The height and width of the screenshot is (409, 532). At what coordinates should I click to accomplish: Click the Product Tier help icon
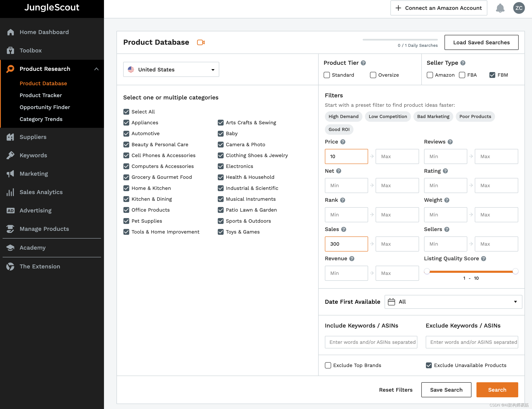363,63
